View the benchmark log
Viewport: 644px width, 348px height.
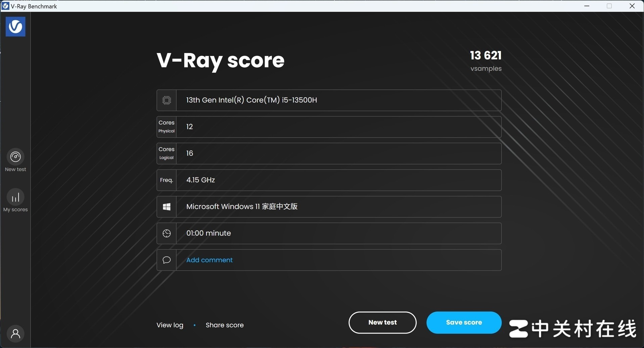169,325
